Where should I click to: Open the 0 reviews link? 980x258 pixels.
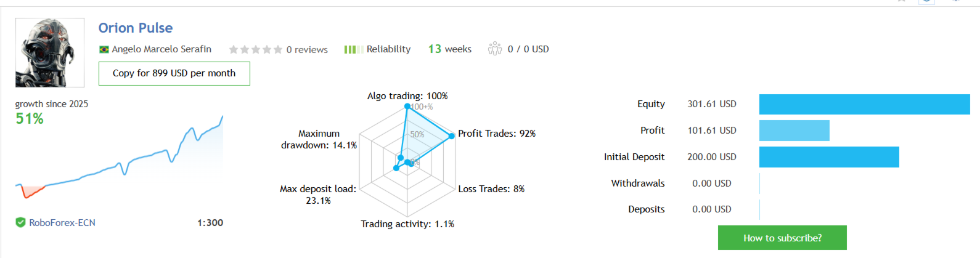pos(307,49)
